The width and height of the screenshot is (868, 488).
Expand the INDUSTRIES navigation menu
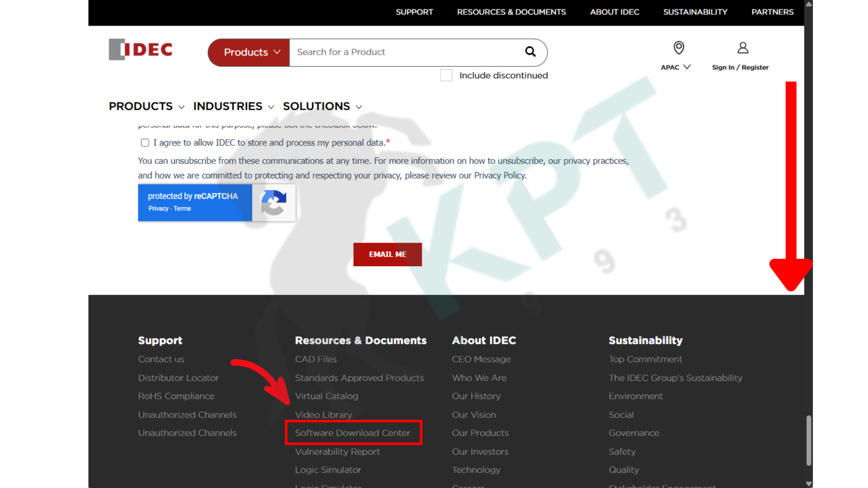pyautogui.click(x=233, y=106)
